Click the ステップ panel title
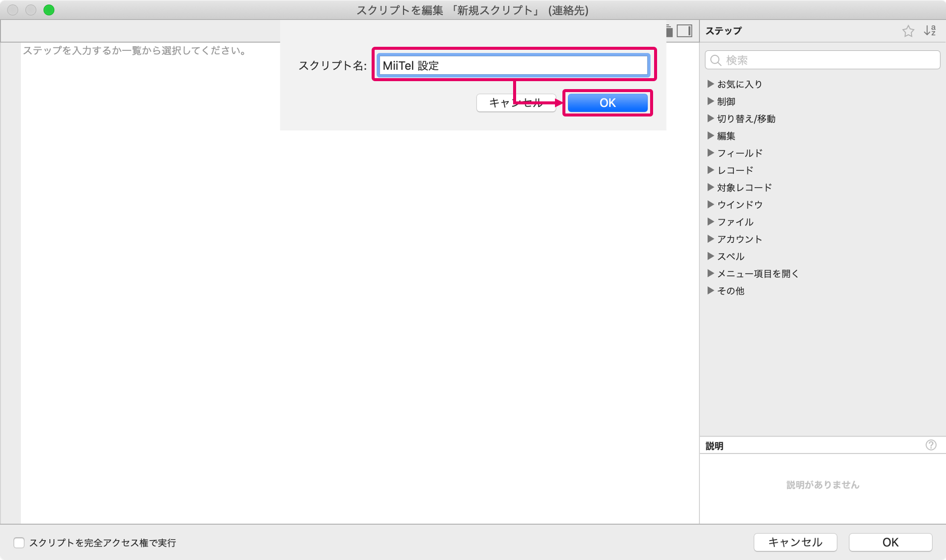The image size is (946, 560). pos(723,31)
